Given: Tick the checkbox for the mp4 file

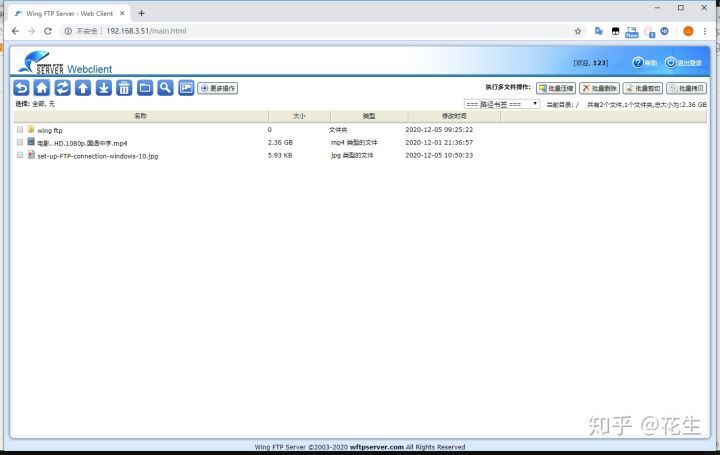Looking at the screenshot, I should [x=20, y=142].
